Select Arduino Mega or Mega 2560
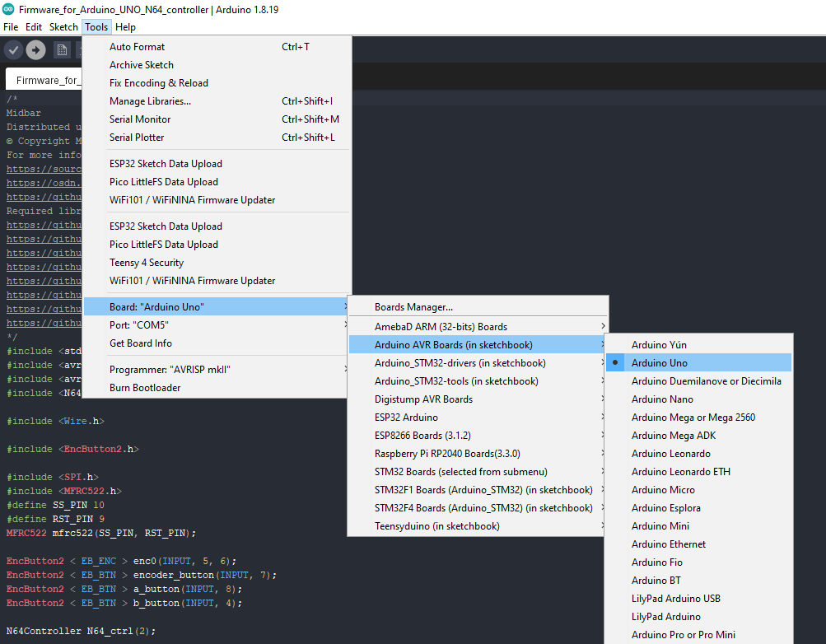The width and height of the screenshot is (826, 644). coord(698,417)
